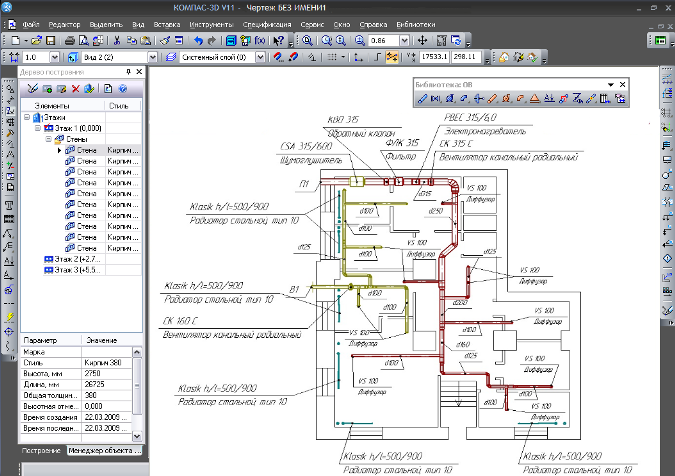Image resolution: width=675 pixels, height=476 pixels.
Task: Close the Library OB floating toolbar
Action: point(622,84)
